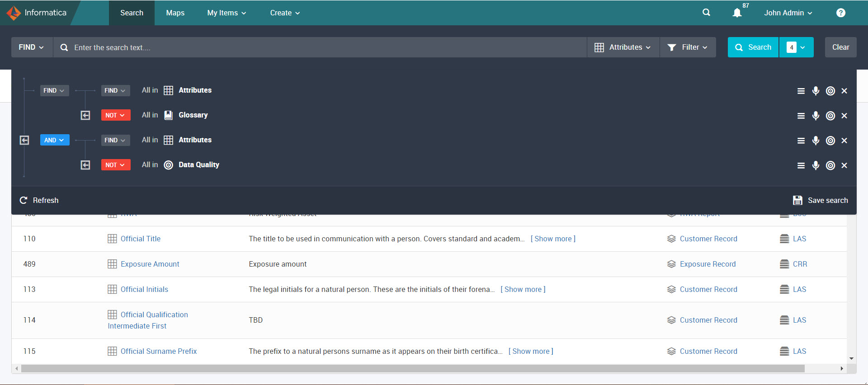Screen dimensions: 868x385
Task: Show more of Official Initials description
Action: (523, 289)
